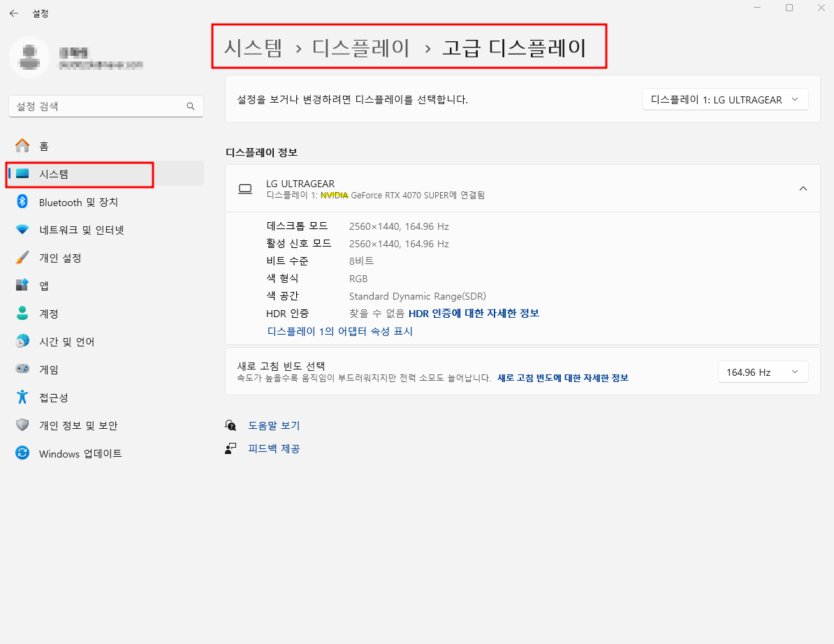834x644 pixels.
Task: Click the help headset icon
Action: tap(231, 425)
